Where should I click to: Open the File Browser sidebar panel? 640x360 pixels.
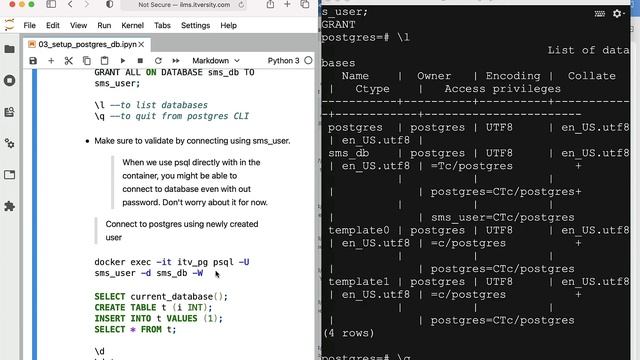pyautogui.click(x=9, y=49)
